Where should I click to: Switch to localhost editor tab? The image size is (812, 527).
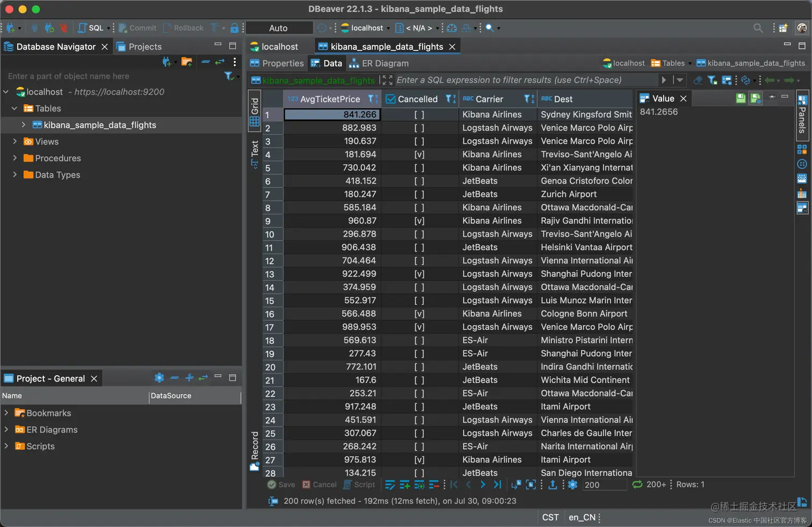pos(274,47)
